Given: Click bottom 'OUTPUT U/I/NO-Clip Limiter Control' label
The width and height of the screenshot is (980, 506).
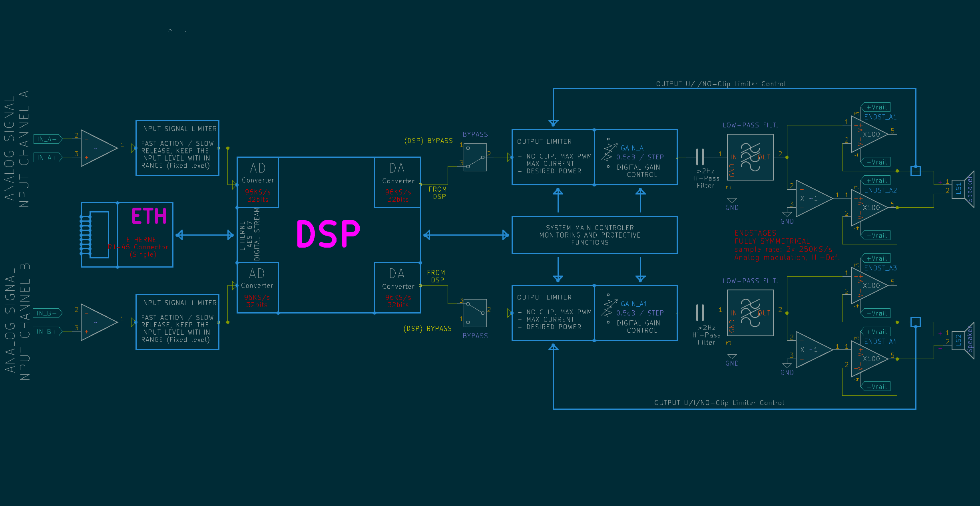Looking at the screenshot, I should pos(719,403).
